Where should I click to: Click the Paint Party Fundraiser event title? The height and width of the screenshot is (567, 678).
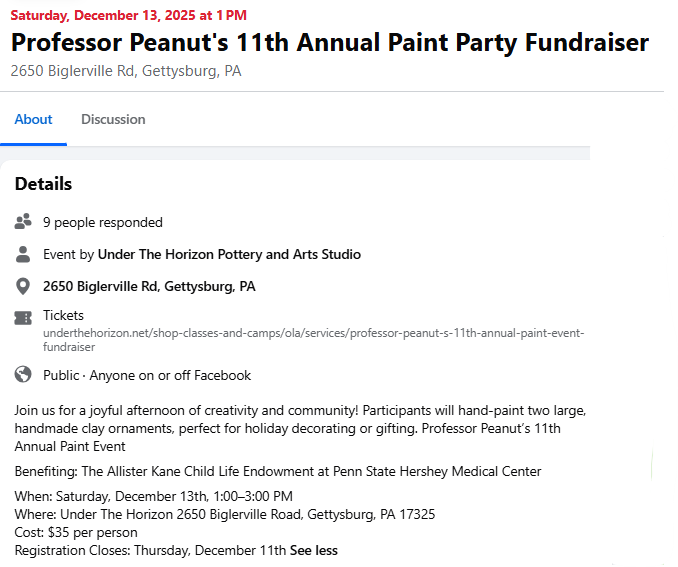(329, 43)
